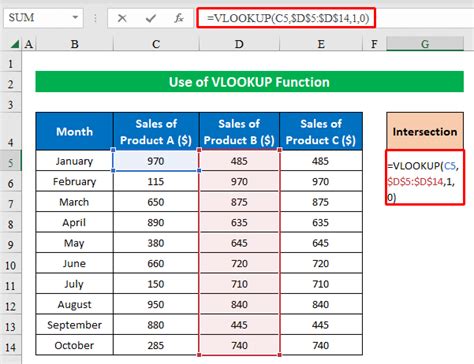Click Product A value 150 for July

coord(156,284)
